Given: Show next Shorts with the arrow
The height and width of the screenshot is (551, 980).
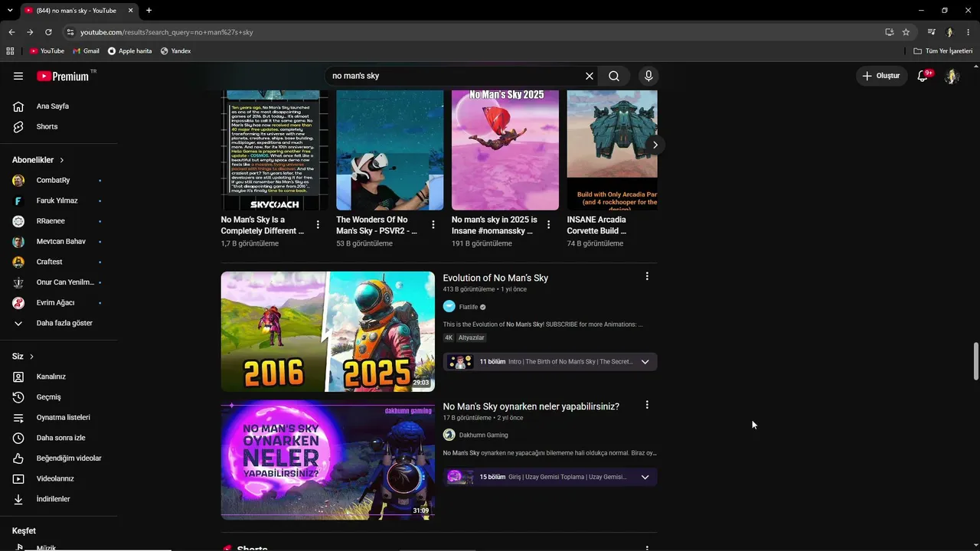Looking at the screenshot, I should [x=655, y=145].
